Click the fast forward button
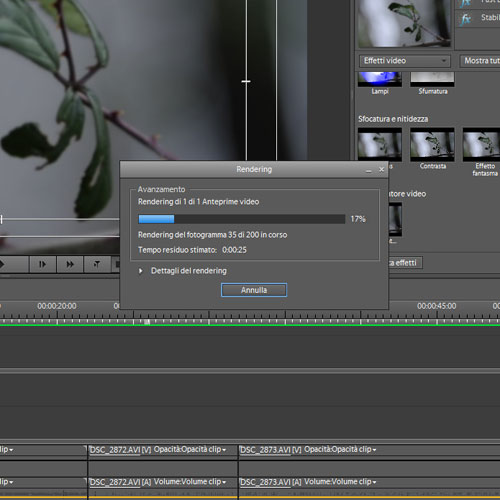Image resolution: width=500 pixels, height=500 pixels. 70,264
